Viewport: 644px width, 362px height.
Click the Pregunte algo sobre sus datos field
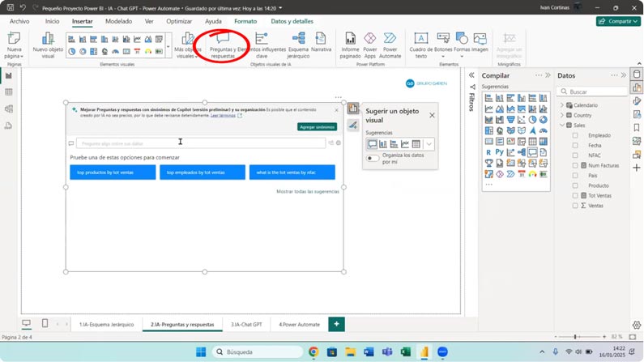tap(201, 143)
